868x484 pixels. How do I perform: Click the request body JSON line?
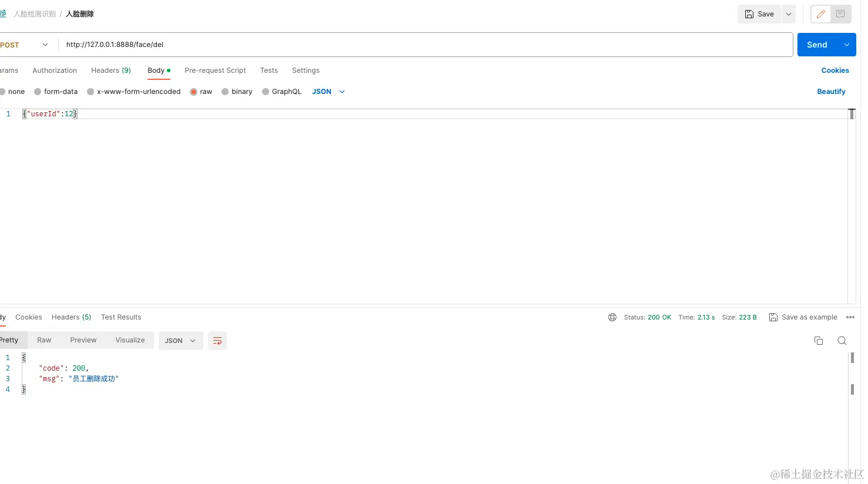coord(435,114)
